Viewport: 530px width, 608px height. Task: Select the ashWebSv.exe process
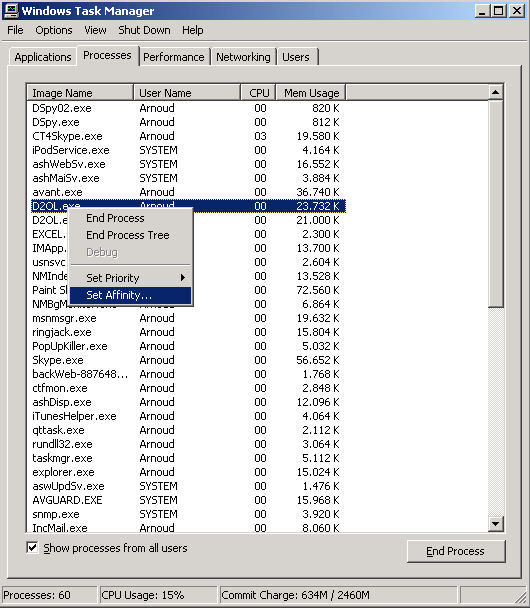pyautogui.click(x=186, y=164)
